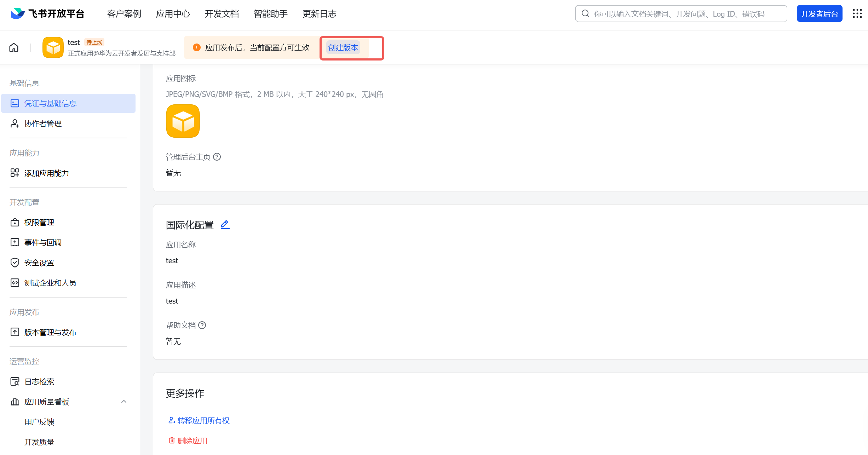Open 凭证与基础信息 in sidebar
This screenshot has height=455, width=868.
pos(68,103)
